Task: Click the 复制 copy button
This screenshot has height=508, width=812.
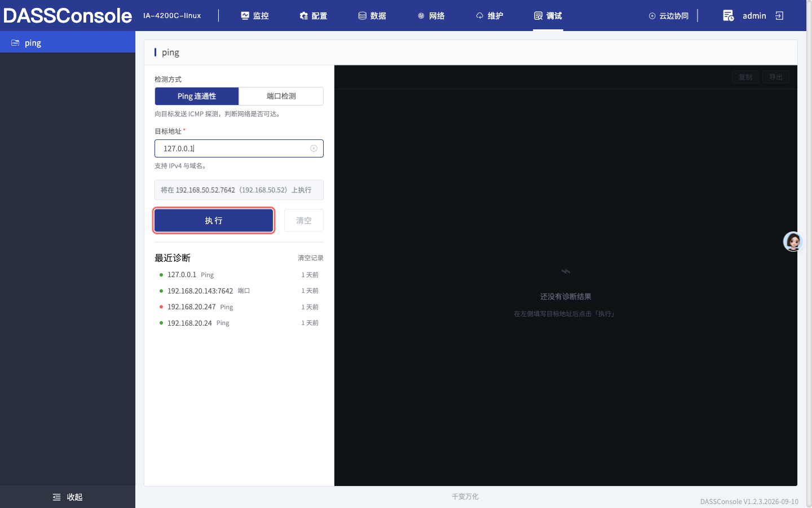Action: (x=745, y=77)
